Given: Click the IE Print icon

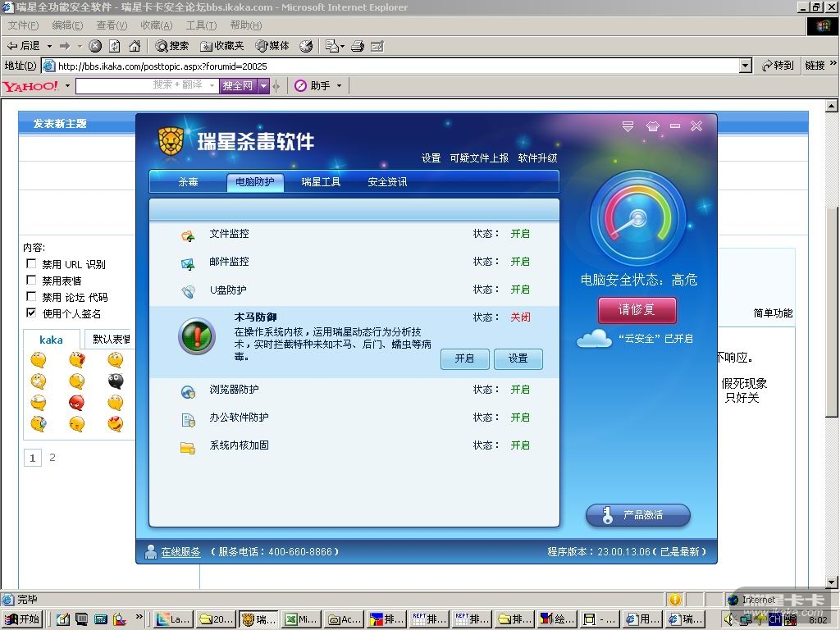Looking at the screenshot, I should [358, 46].
